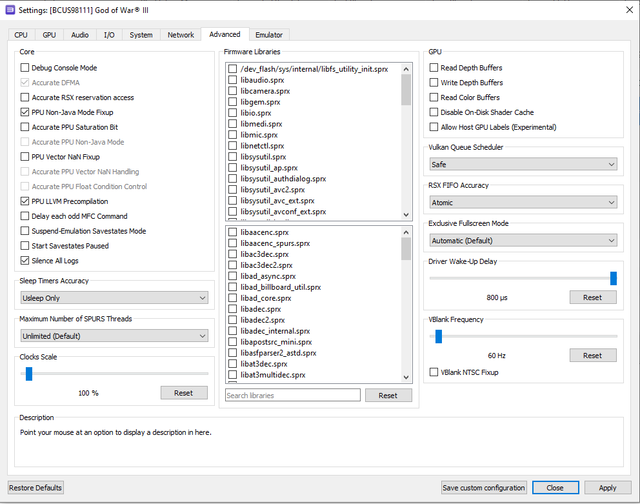
Task: Check libgem.sprx library
Action: tap(233, 102)
